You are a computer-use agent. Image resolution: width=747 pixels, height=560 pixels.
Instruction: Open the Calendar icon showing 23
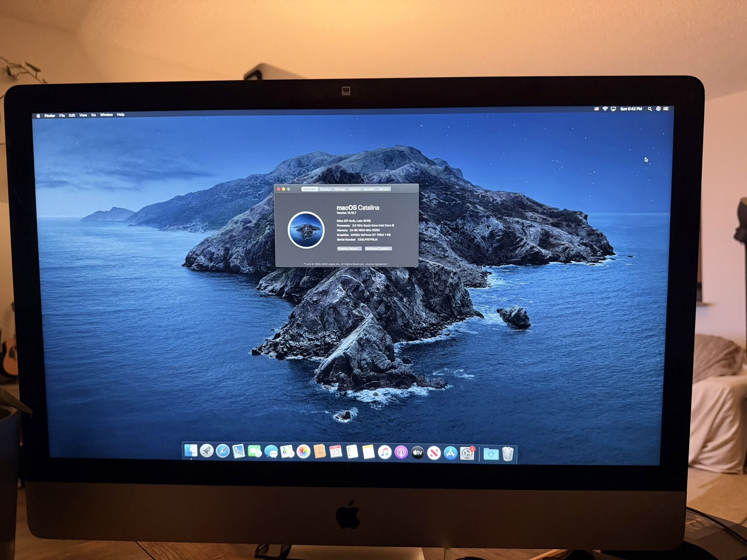coord(335,452)
